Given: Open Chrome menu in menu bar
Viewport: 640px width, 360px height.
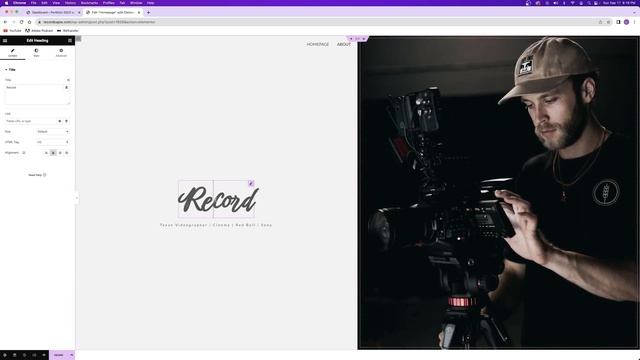Looking at the screenshot, I should (x=20, y=3).
